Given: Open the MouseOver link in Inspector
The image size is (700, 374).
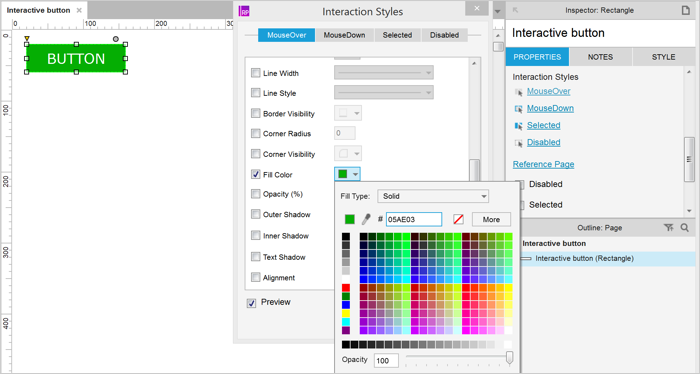Looking at the screenshot, I should tap(549, 91).
